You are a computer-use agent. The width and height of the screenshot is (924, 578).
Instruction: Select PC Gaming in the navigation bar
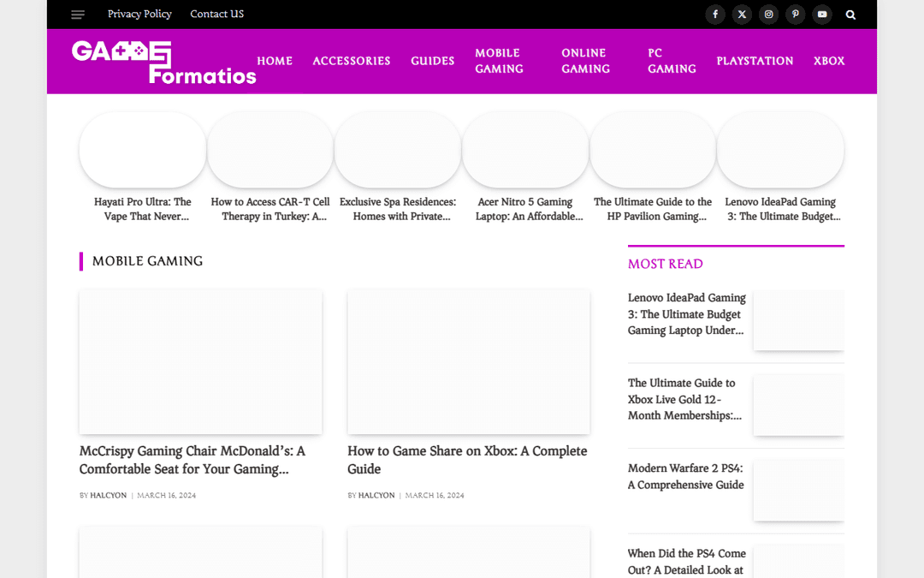(672, 61)
